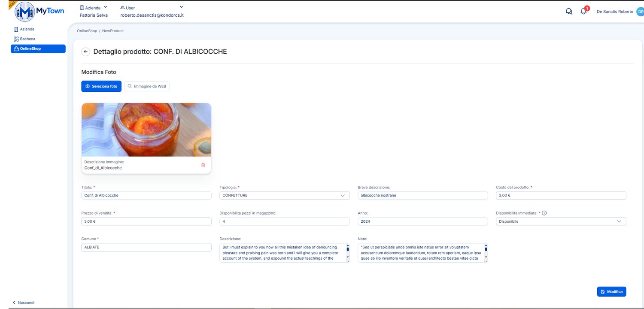The image size is (644, 309).
Task: Click the Prezzo di vendita field
Action: tap(146, 221)
